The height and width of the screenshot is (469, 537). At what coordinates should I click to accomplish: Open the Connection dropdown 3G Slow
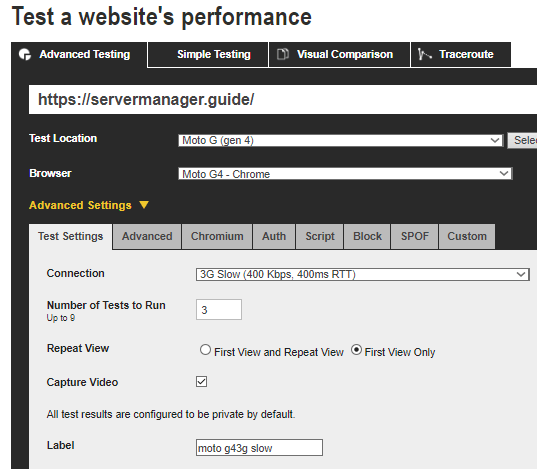coord(363,274)
